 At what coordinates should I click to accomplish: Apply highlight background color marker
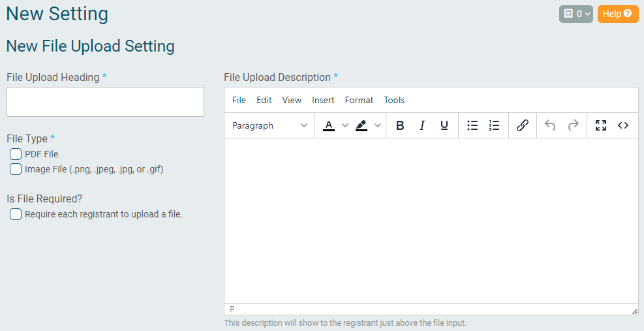[x=361, y=125]
